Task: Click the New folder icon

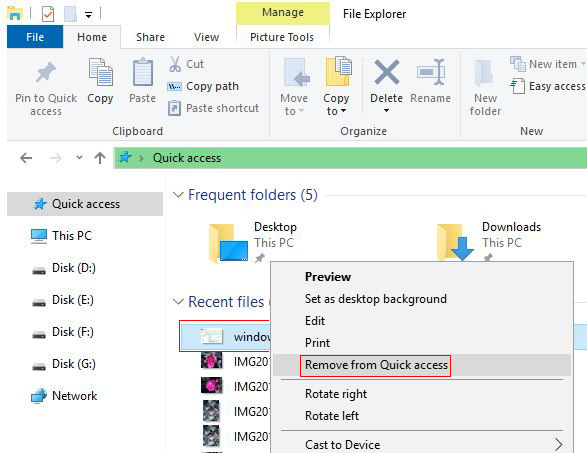Action: click(485, 73)
